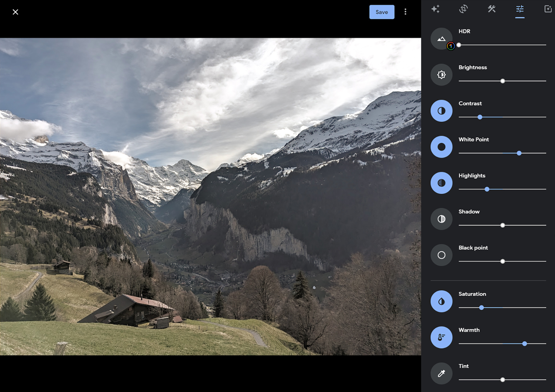Open the Tools wrench tab
Image resolution: width=555 pixels, height=392 pixels.
pos(491,9)
